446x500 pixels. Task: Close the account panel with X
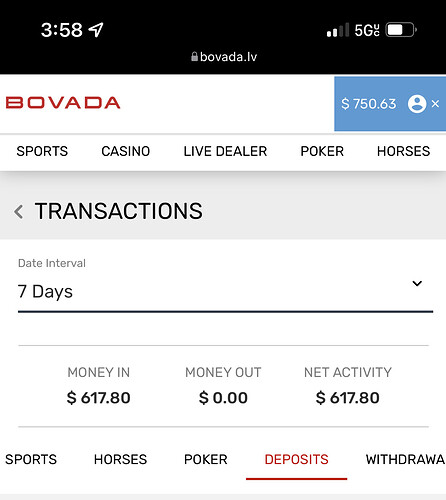click(x=435, y=104)
